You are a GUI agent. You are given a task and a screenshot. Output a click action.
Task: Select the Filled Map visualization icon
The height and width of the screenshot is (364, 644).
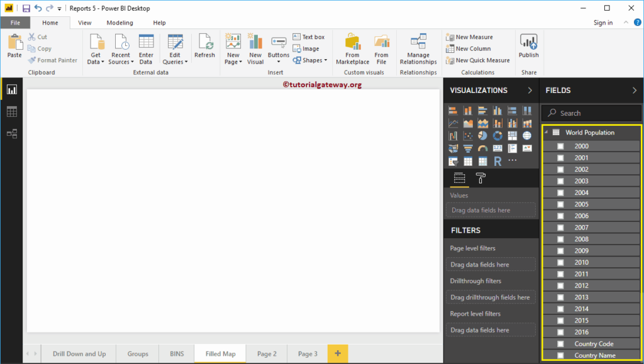[x=453, y=148]
